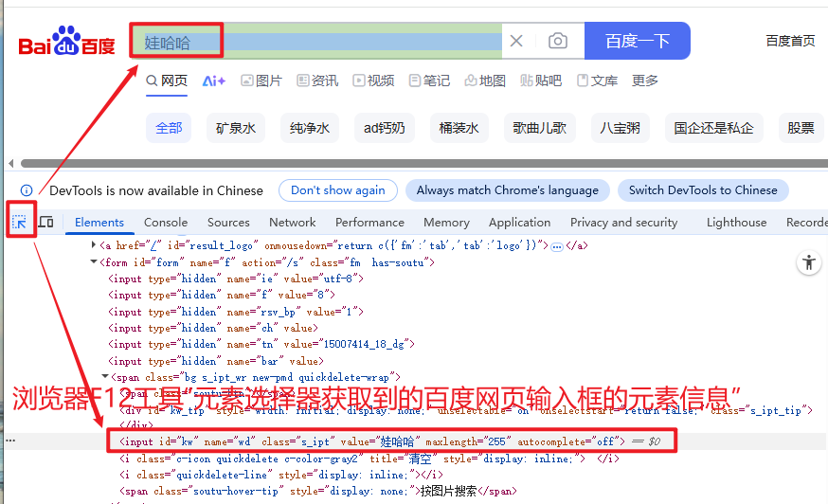Select the 股票 filter chip
Viewport: 828px width, 504px height.
pos(801,128)
